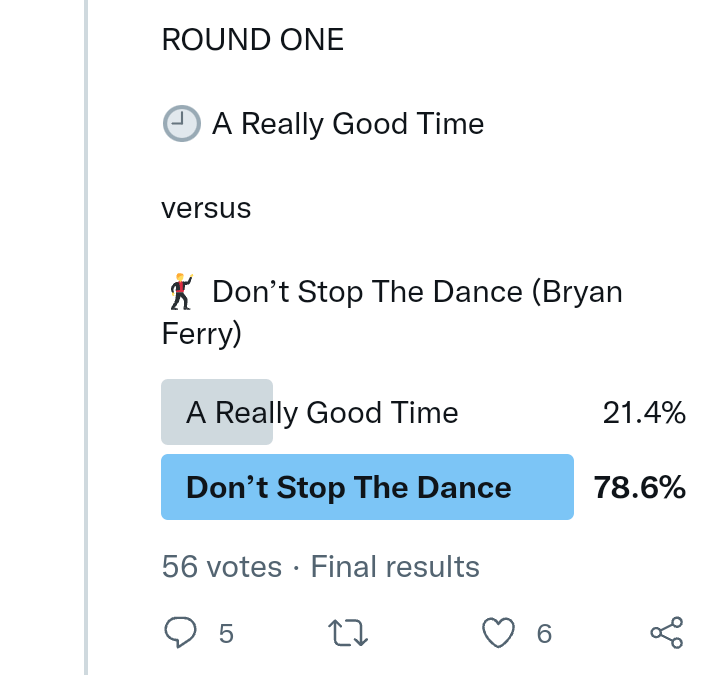The height and width of the screenshot is (675, 720).
Task: Like the post with the heart icon
Action: click(498, 632)
